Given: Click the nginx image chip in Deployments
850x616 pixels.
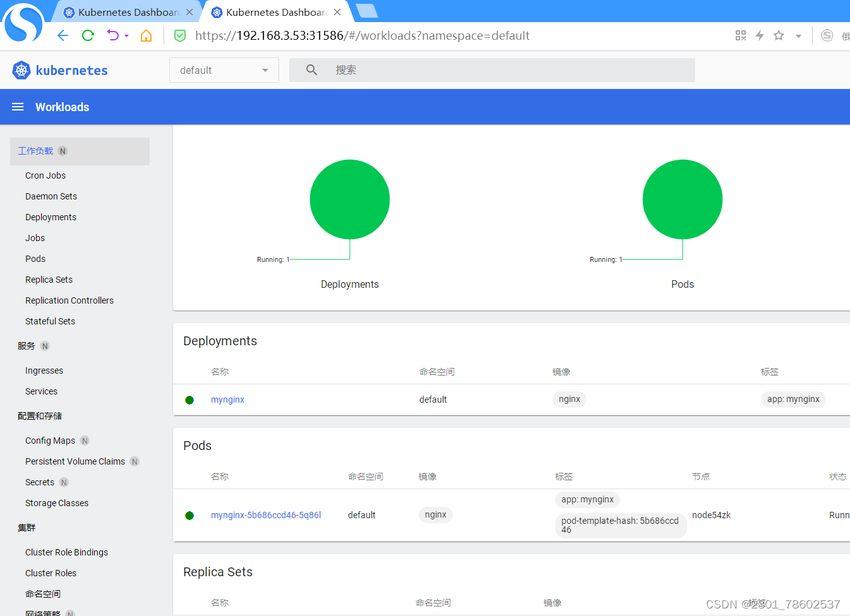Looking at the screenshot, I should click(570, 399).
